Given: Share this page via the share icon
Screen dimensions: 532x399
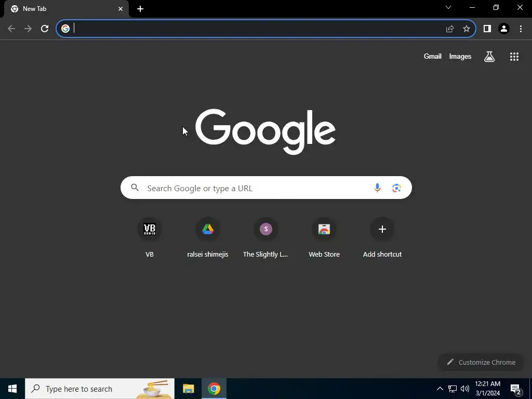Looking at the screenshot, I should [x=450, y=29].
